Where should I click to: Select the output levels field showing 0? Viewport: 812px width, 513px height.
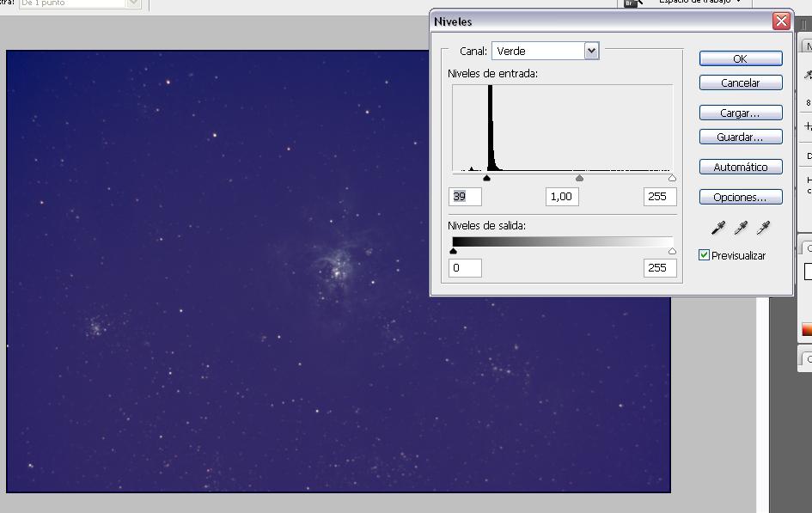[x=465, y=268]
